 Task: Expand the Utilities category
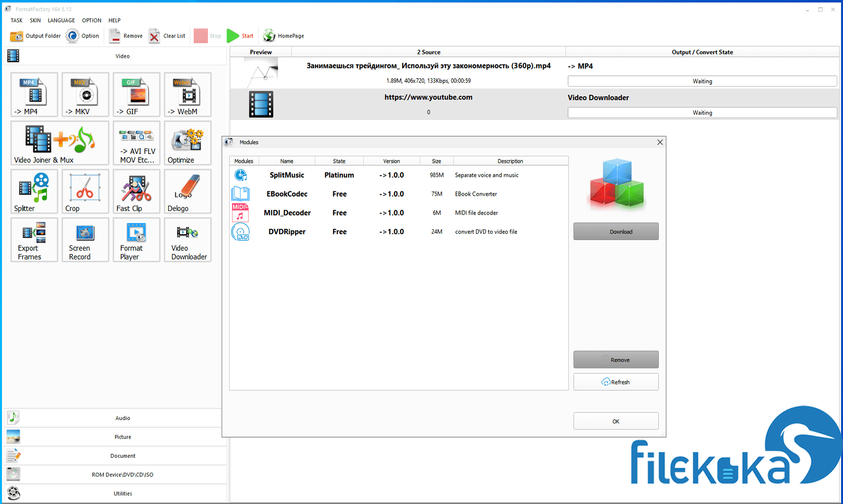pyautogui.click(x=115, y=494)
